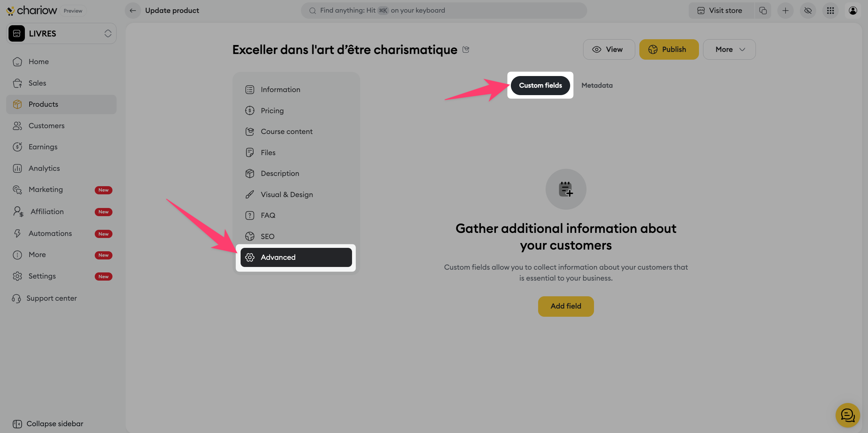Viewport: 868px width, 433px height.
Task: Click the course icon next to product title
Action: pyautogui.click(x=466, y=49)
